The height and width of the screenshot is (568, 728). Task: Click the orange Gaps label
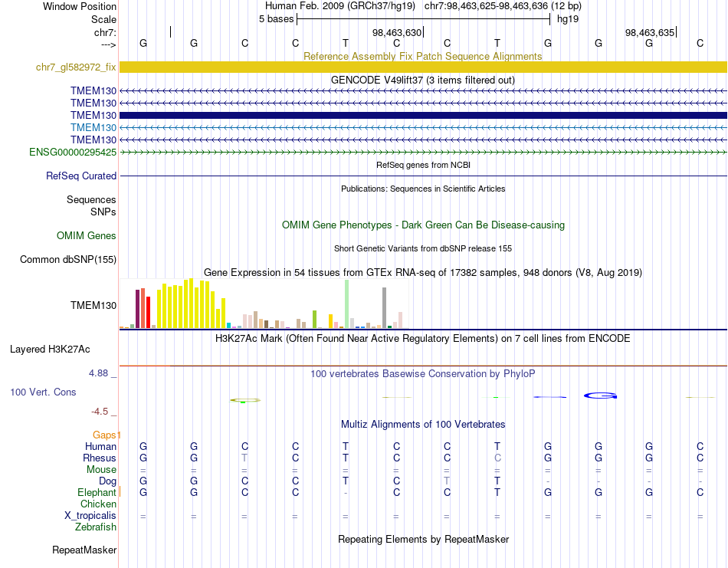104,435
